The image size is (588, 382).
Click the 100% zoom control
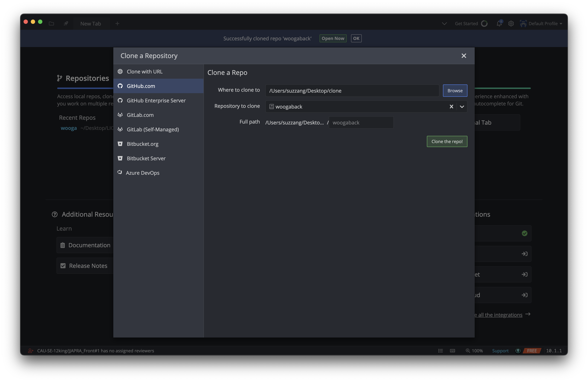click(x=474, y=351)
